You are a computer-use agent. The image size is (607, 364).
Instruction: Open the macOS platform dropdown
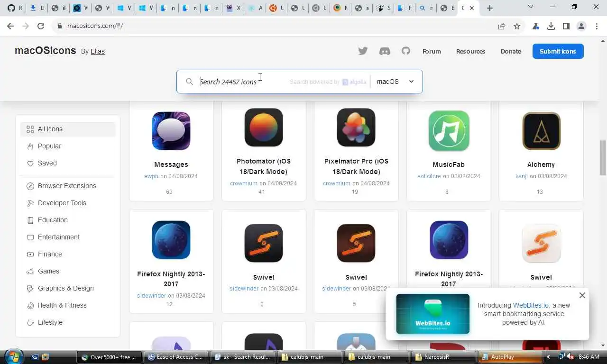coord(396,82)
